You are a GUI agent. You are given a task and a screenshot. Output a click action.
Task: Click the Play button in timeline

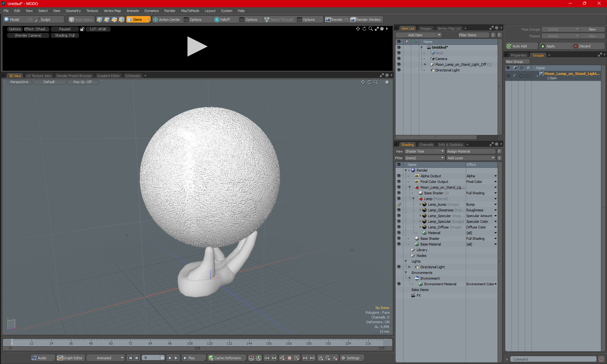(x=193, y=358)
